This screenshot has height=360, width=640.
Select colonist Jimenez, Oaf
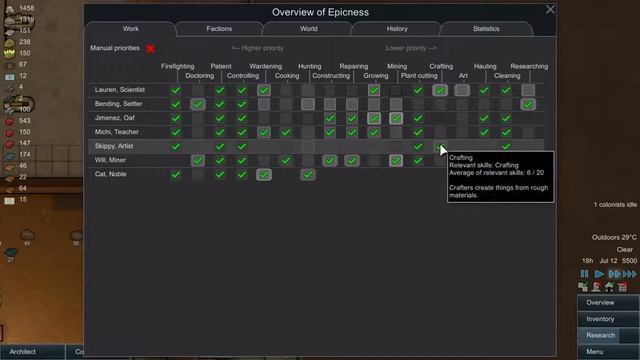click(114, 118)
